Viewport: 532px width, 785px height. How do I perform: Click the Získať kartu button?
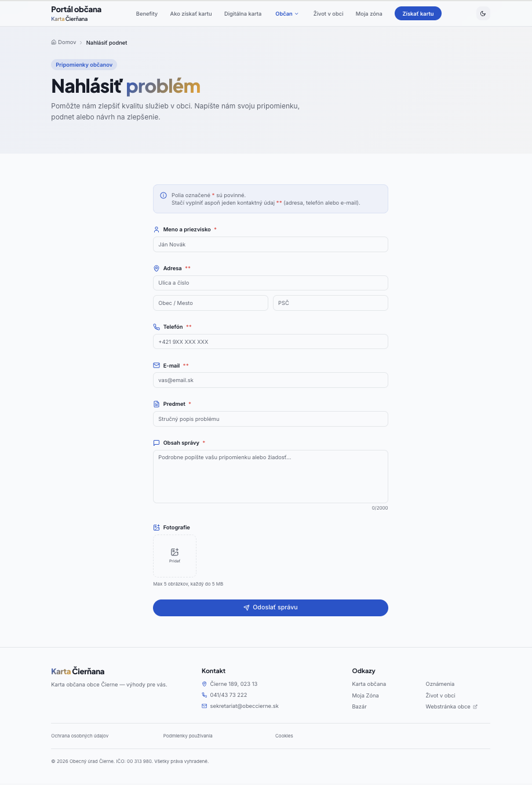[418, 13]
